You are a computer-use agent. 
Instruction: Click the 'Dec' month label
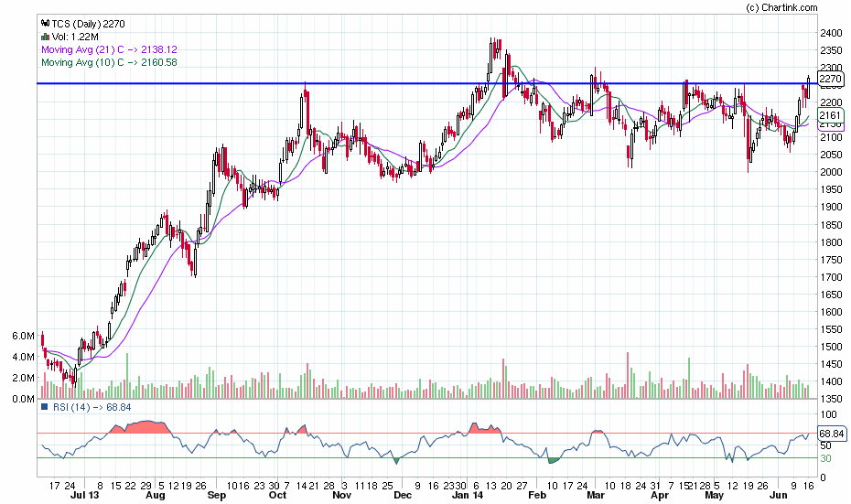click(403, 495)
